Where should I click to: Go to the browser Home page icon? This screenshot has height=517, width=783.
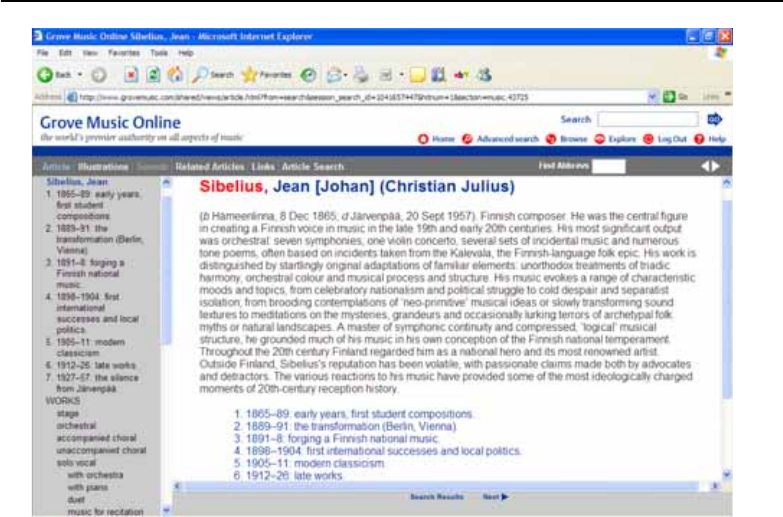point(175,75)
